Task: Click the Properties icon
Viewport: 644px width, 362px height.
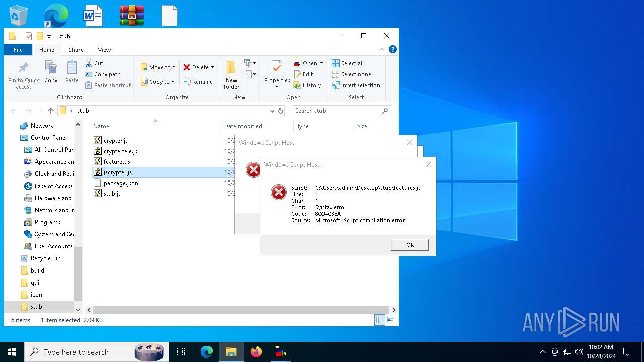Action: point(277,68)
